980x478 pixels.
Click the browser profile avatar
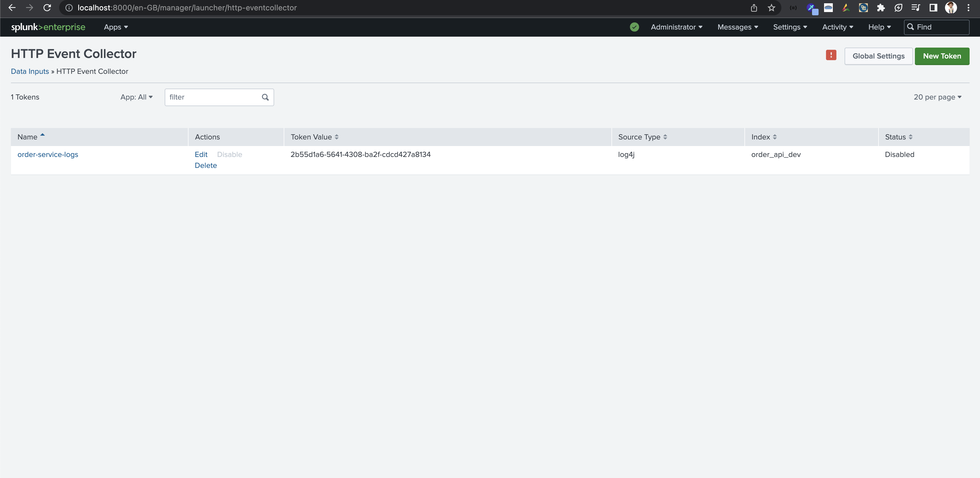tap(951, 8)
